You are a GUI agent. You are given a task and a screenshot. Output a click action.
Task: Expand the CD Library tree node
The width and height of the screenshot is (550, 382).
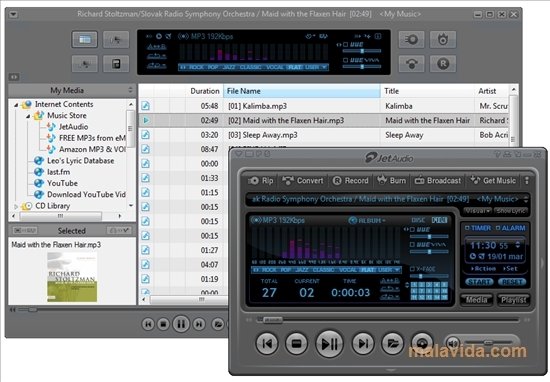[x=16, y=206]
